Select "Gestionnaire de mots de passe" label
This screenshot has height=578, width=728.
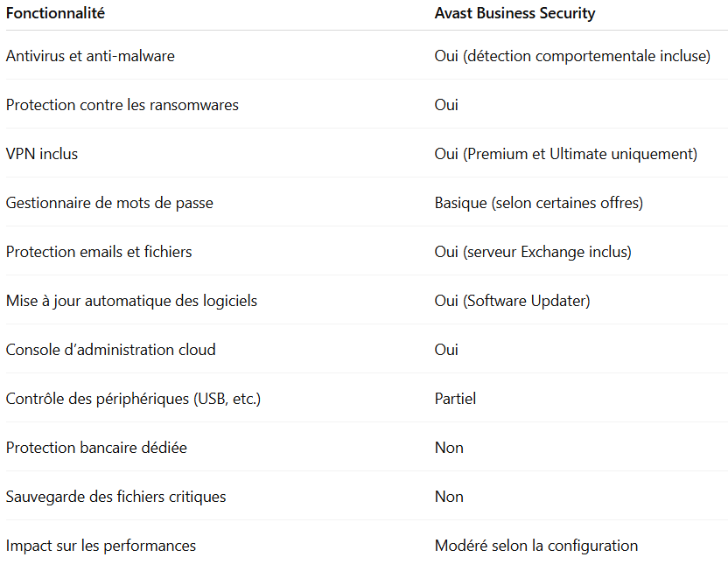[x=109, y=203]
